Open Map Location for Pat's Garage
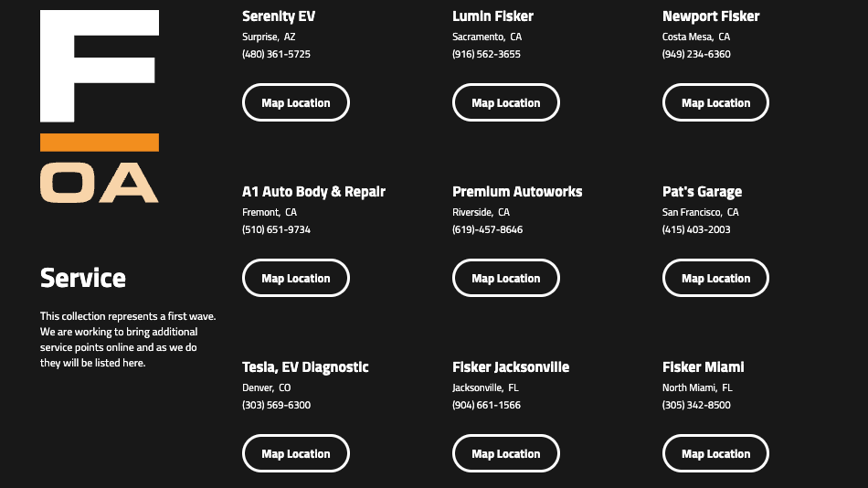The image size is (868, 488). [715, 278]
